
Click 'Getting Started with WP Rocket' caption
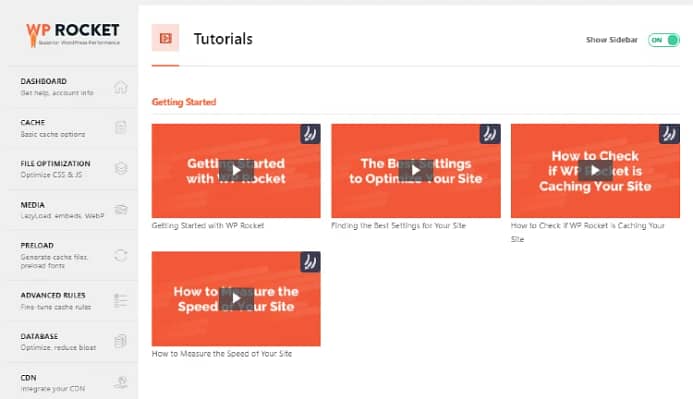208,225
